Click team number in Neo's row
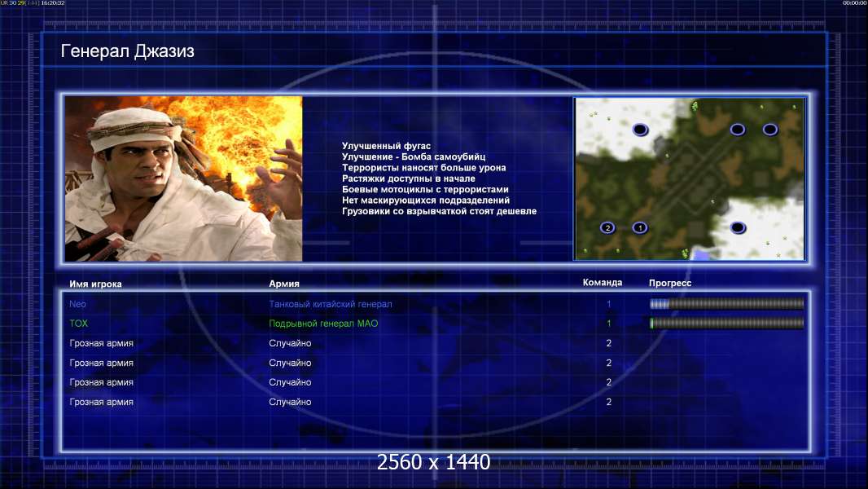The image size is (868, 489). click(608, 304)
